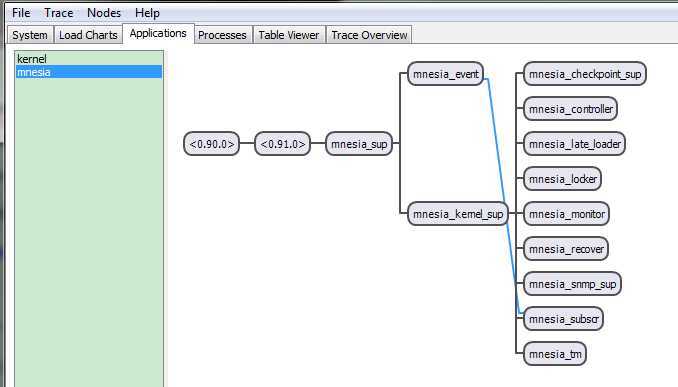Select the mnesia_event node
The width and height of the screenshot is (678, 387).
[x=445, y=74]
